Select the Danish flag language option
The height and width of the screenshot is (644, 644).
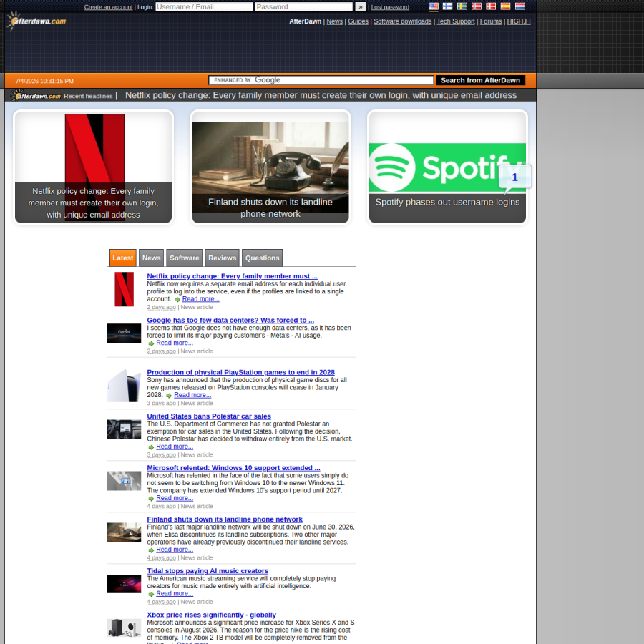coord(491,6)
